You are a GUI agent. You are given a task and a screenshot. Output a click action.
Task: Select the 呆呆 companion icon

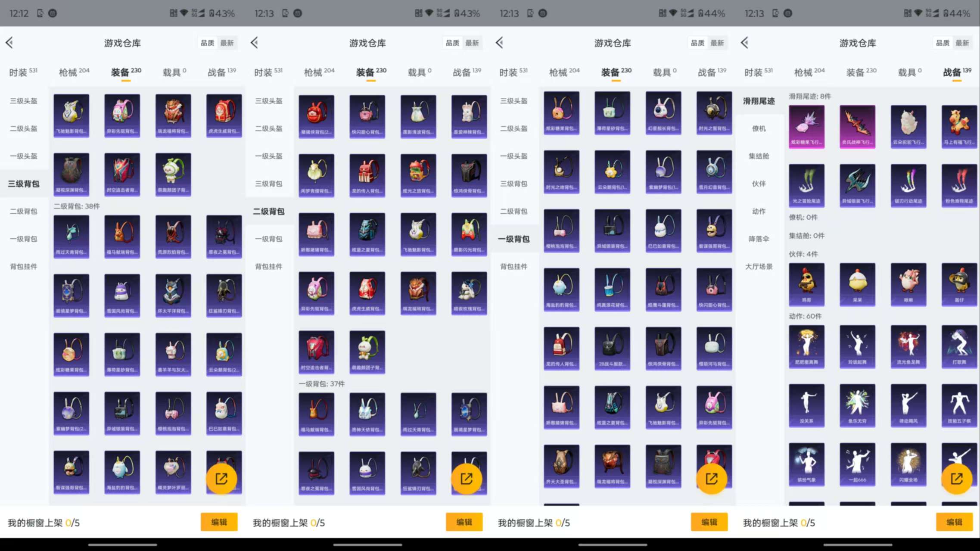pyautogui.click(x=857, y=284)
